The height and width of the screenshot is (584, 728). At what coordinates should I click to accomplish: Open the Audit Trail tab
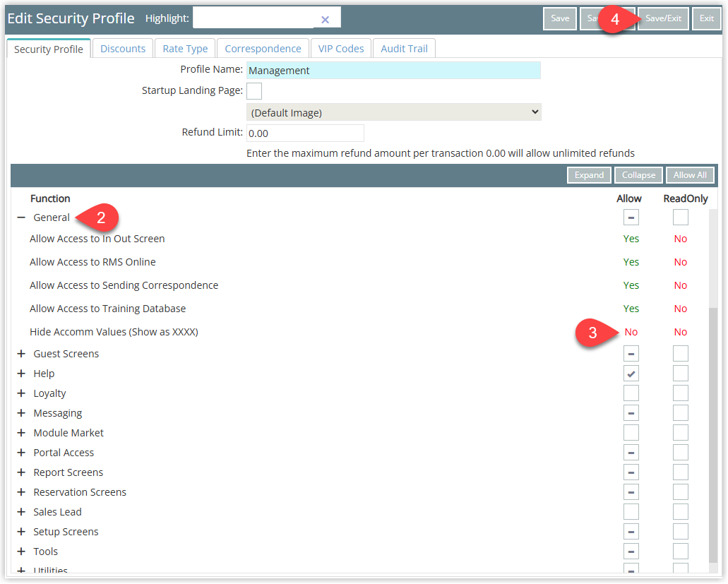tap(404, 48)
